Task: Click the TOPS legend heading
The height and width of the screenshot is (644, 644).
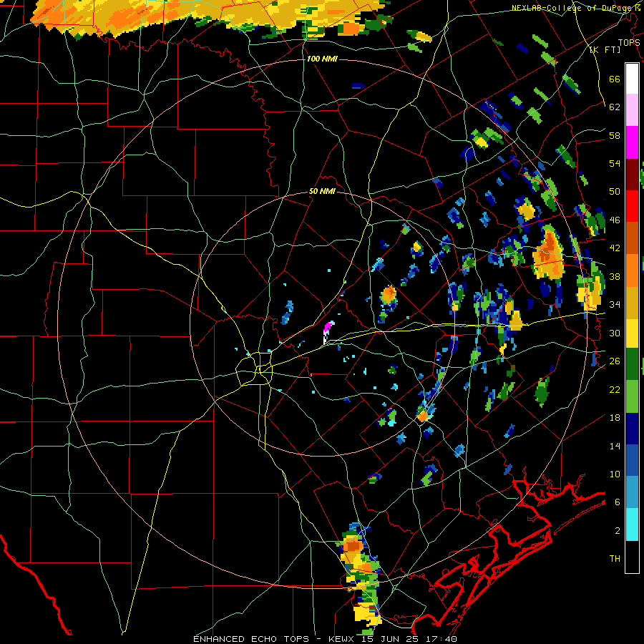Action: (x=629, y=42)
